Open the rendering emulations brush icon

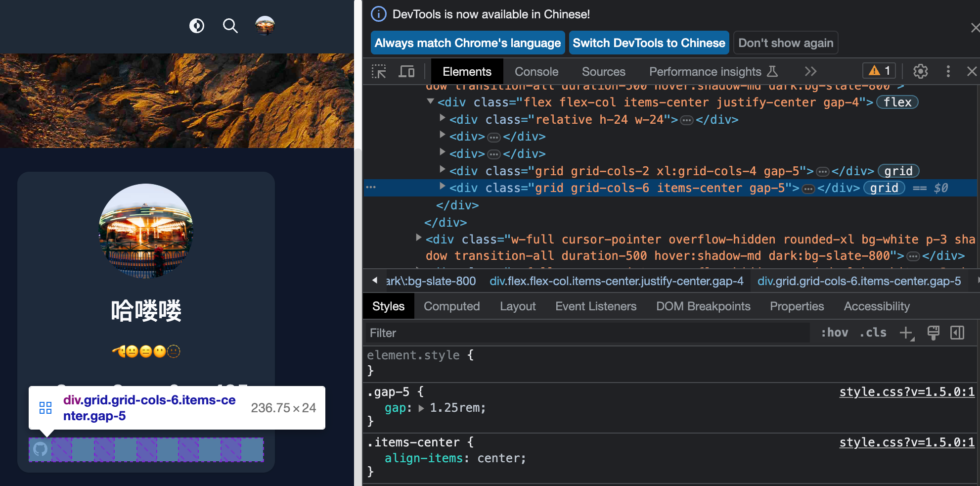934,333
